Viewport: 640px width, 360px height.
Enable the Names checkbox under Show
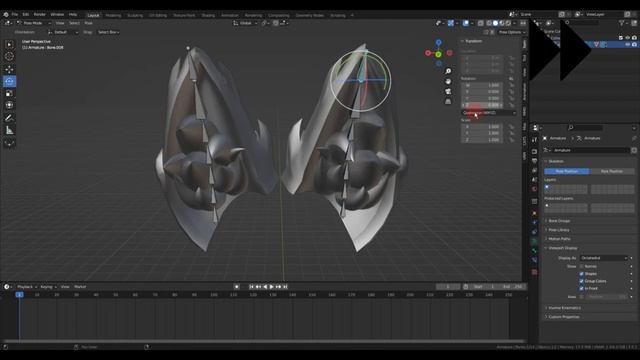(582, 266)
